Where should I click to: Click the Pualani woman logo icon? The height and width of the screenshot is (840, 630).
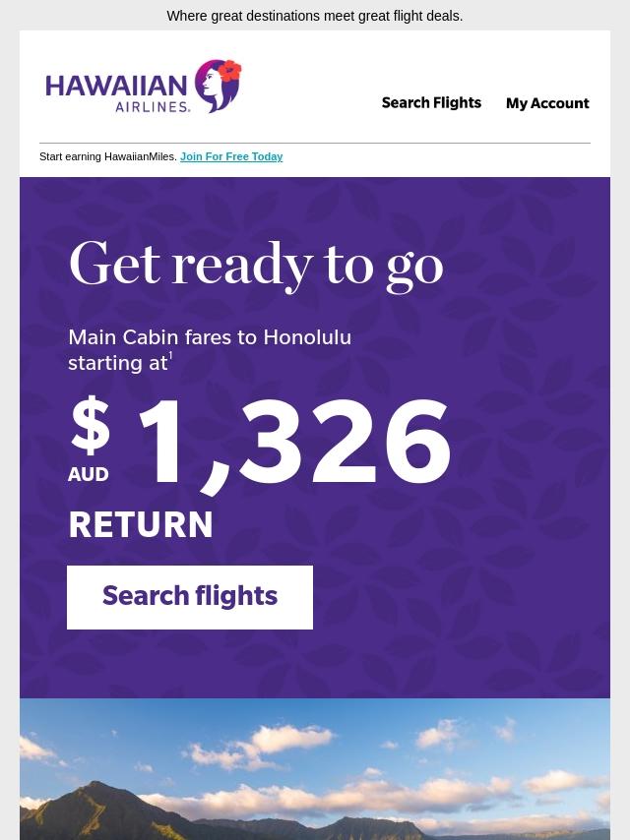[x=218, y=86]
